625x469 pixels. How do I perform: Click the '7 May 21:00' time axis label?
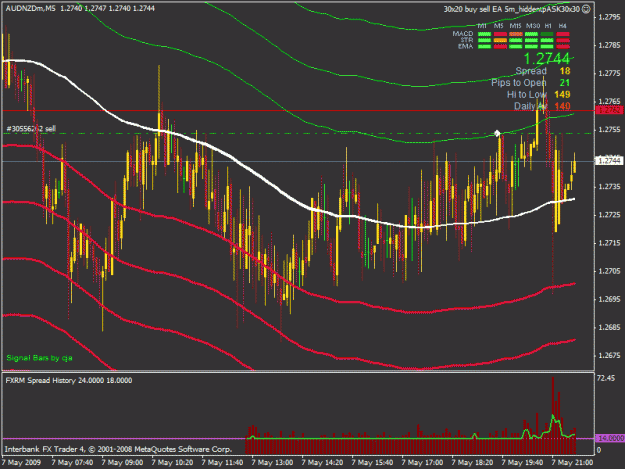pos(572,463)
